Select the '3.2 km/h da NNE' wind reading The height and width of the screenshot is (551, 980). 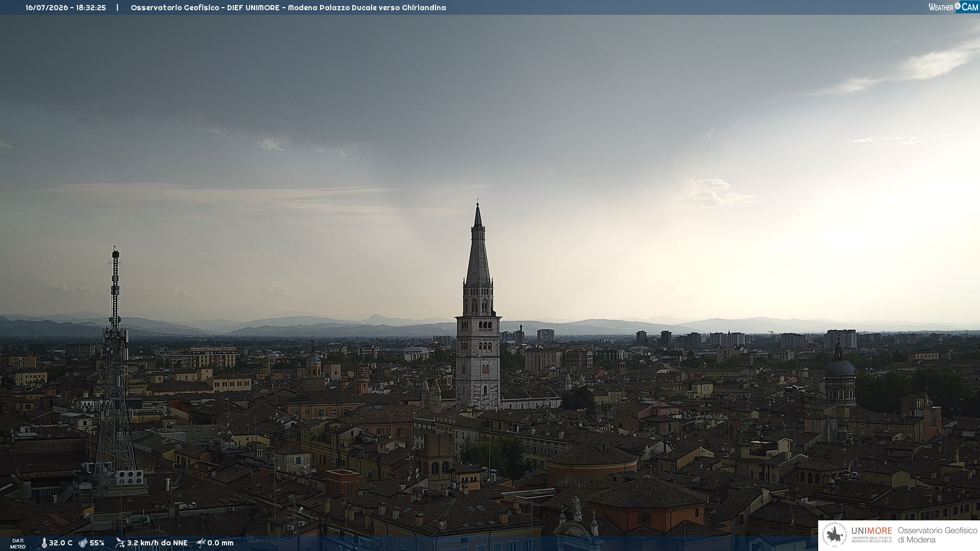157,543
